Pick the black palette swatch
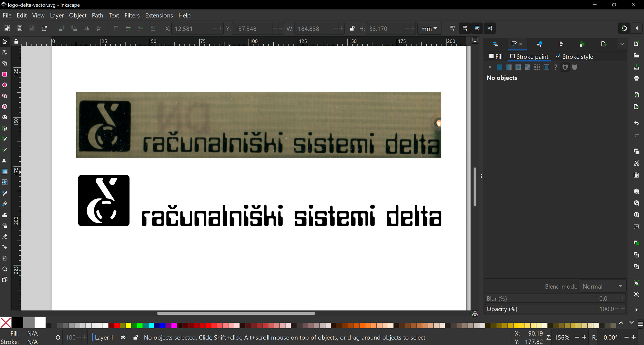The width and height of the screenshot is (644, 345). tap(17, 322)
